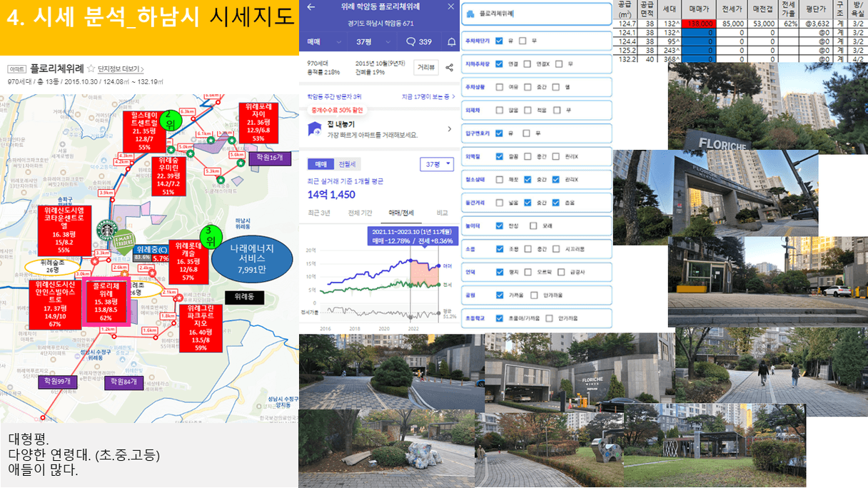Viewport: 868px width, 488px height.
Task: Toggle the 언덕 평지 checkbox
Action: (x=499, y=272)
